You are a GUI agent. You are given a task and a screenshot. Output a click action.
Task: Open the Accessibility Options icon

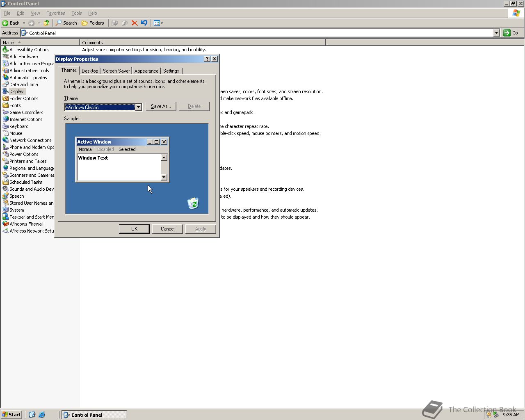click(6, 50)
